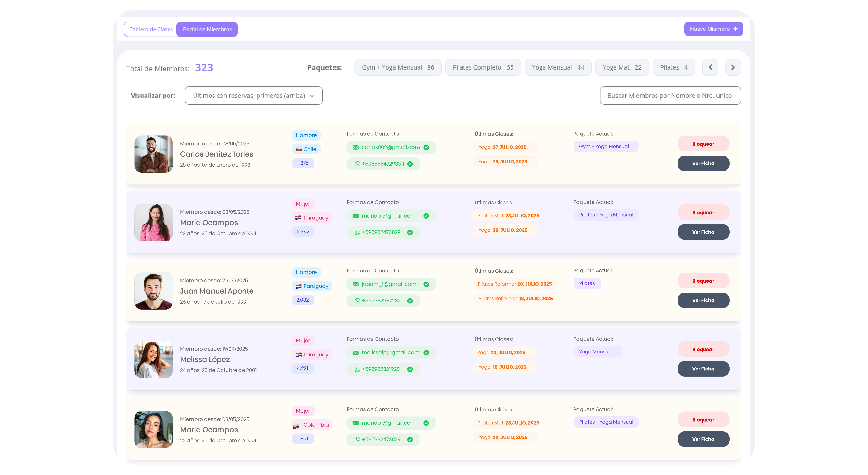
Task: Click Juan Manuel Aponte's profile photo
Action: pos(154,291)
